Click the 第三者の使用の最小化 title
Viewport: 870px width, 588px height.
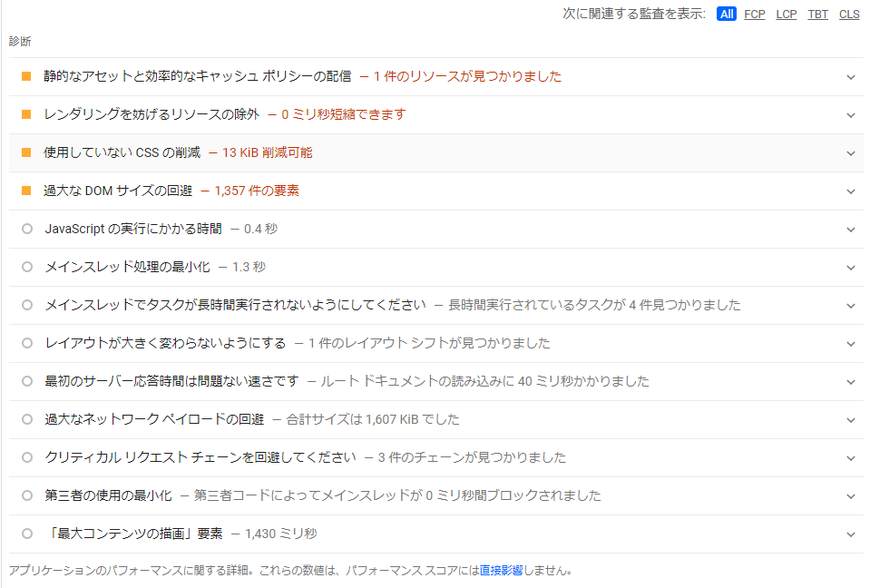coord(108,495)
